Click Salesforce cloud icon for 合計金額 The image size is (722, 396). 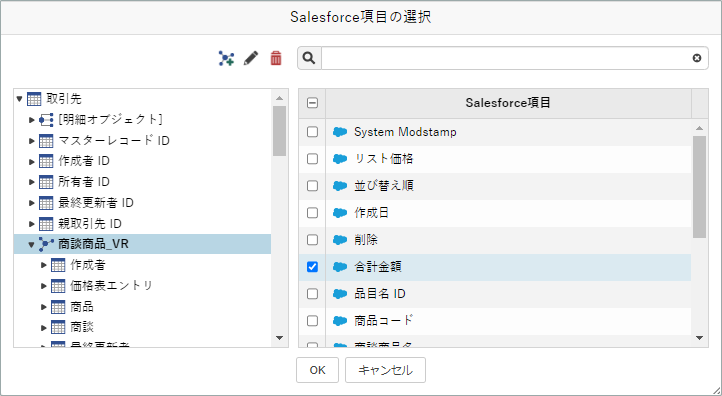[x=340, y=267]
